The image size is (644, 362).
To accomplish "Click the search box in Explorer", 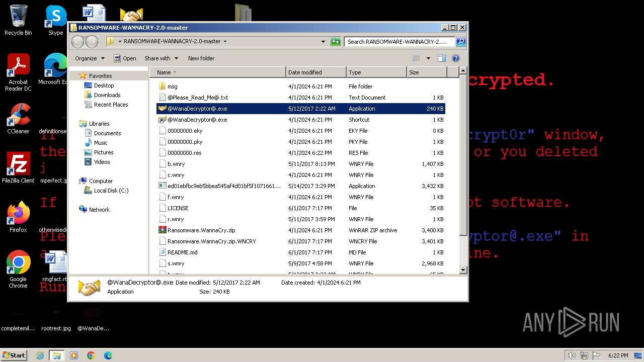I will 399,42.
